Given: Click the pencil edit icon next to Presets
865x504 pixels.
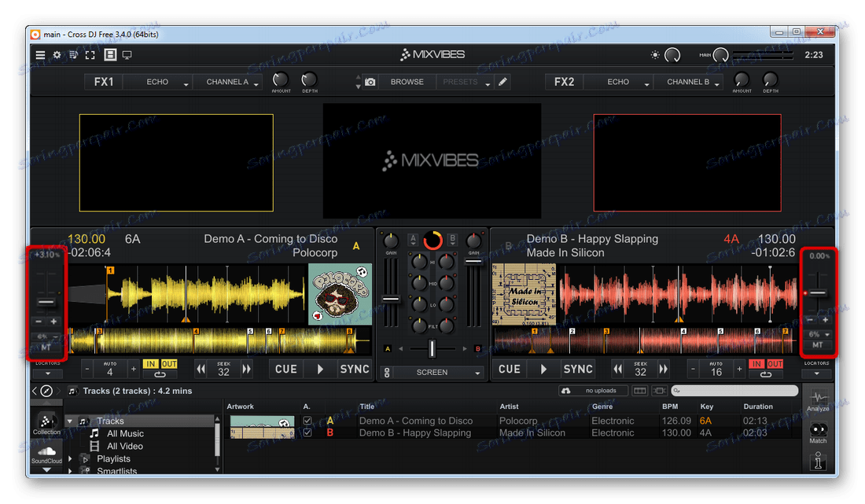Looking at the screenshot, I should click(503, 82).
